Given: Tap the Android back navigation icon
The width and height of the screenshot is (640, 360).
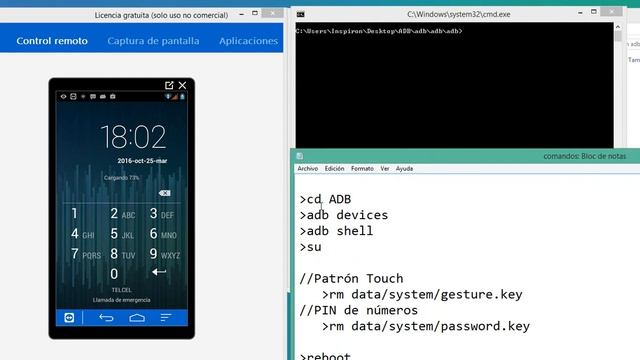Looking at the screenshot, I should click(x=106, y=318).
